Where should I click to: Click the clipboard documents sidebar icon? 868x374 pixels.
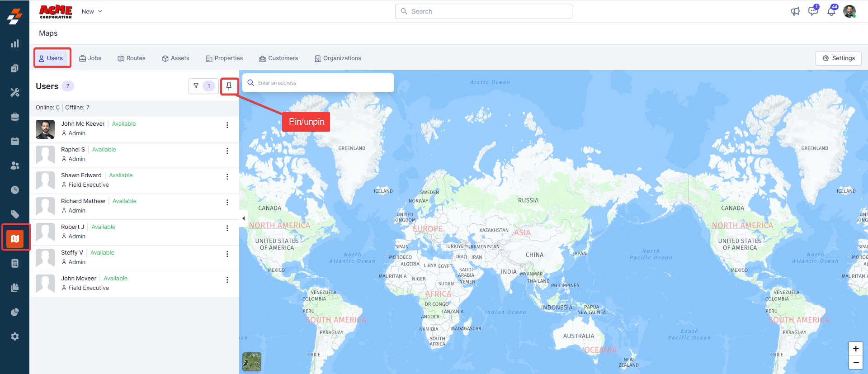15,68
